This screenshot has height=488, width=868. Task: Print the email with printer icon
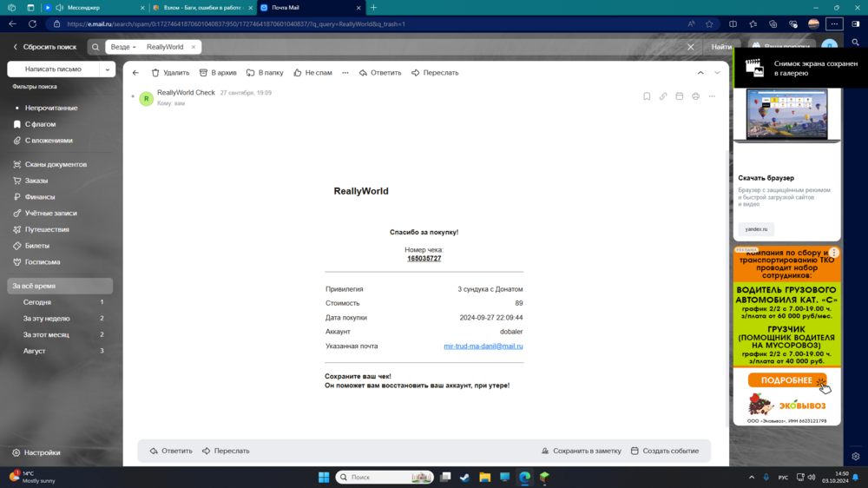695,96
